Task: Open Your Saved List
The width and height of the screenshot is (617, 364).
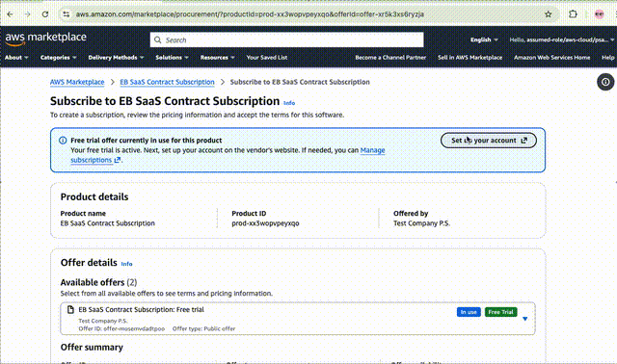Action: 267,58
